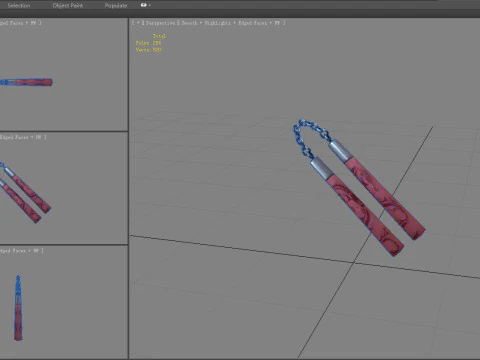The width and height of the screenshot is (480, 360).
Task: Click the yellow 'Verts' count text
Action: point(148,50)
